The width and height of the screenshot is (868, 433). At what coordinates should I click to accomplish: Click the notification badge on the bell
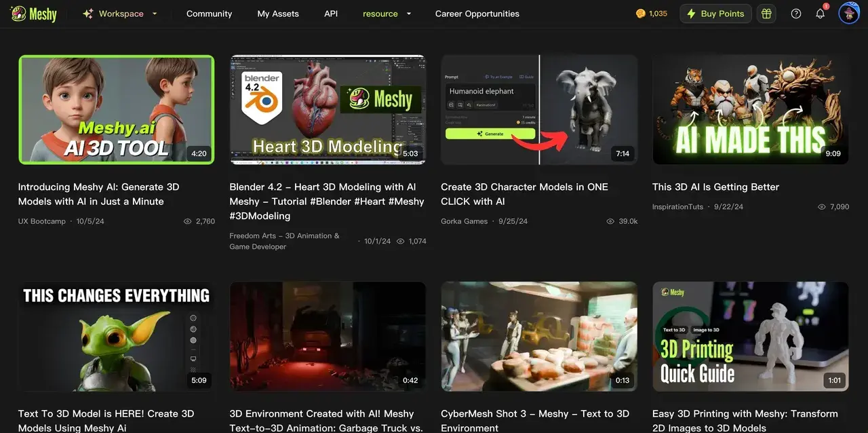tap(825, 5)
